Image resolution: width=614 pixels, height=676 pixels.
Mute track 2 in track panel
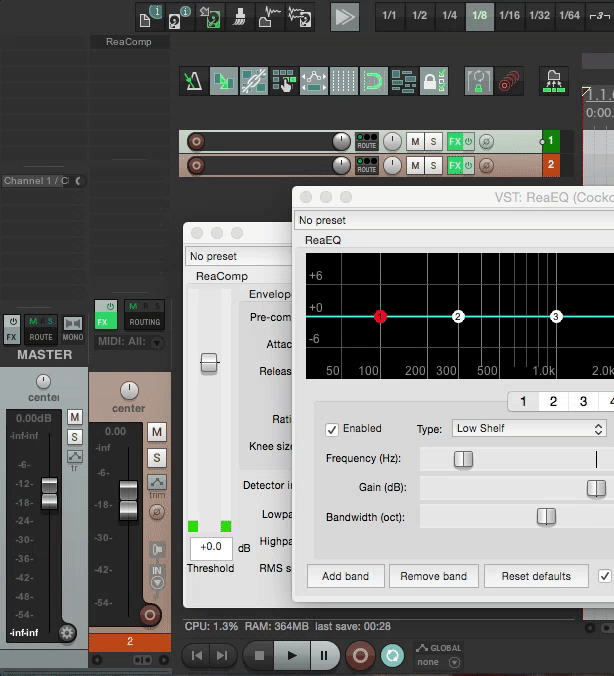(x=415, y=165)
